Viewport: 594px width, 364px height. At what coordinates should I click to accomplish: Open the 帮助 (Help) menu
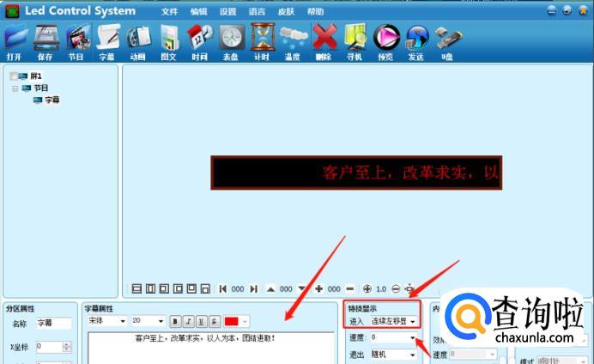point(315,12)
